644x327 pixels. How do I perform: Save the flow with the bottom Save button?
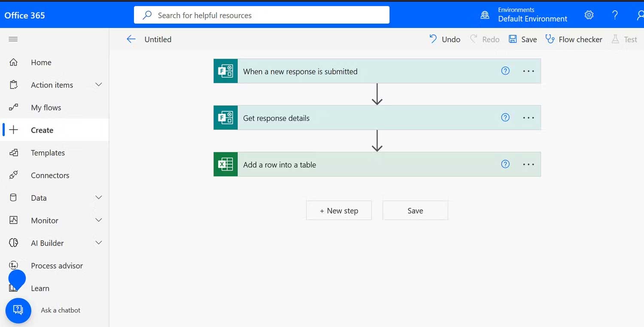coord(415,210)
